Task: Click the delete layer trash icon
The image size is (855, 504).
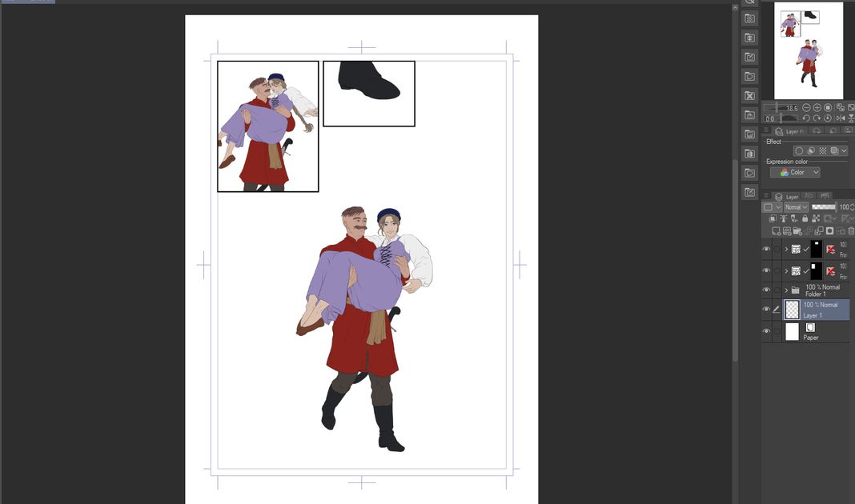Action: [x=850, y=231]
